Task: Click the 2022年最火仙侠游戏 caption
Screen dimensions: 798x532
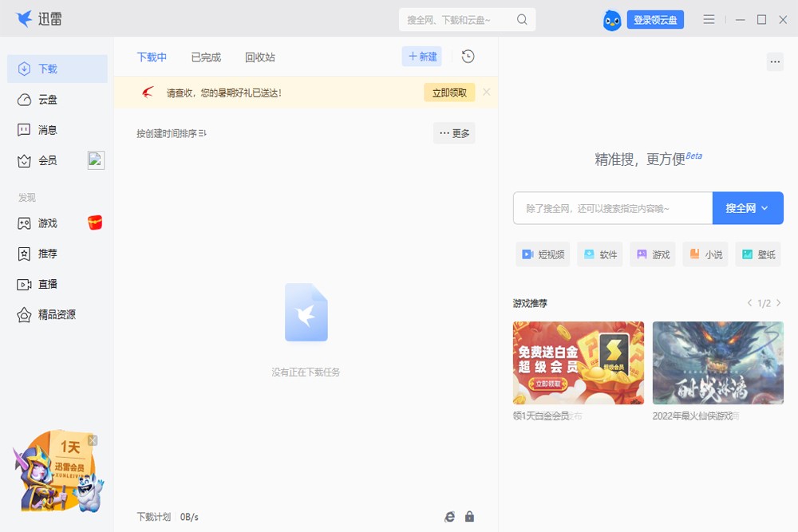Action: pyautogui.click(x=693, y=416)
